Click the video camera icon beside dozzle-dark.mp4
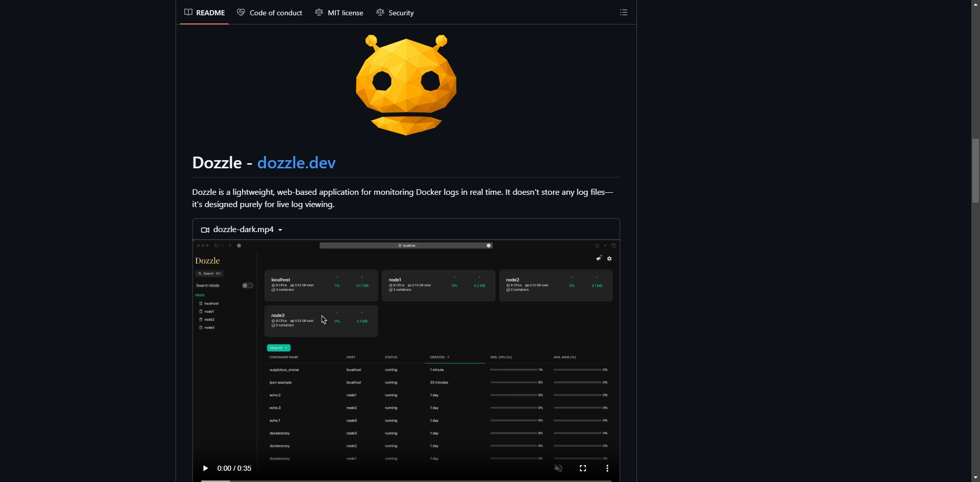 click(205, 230)
